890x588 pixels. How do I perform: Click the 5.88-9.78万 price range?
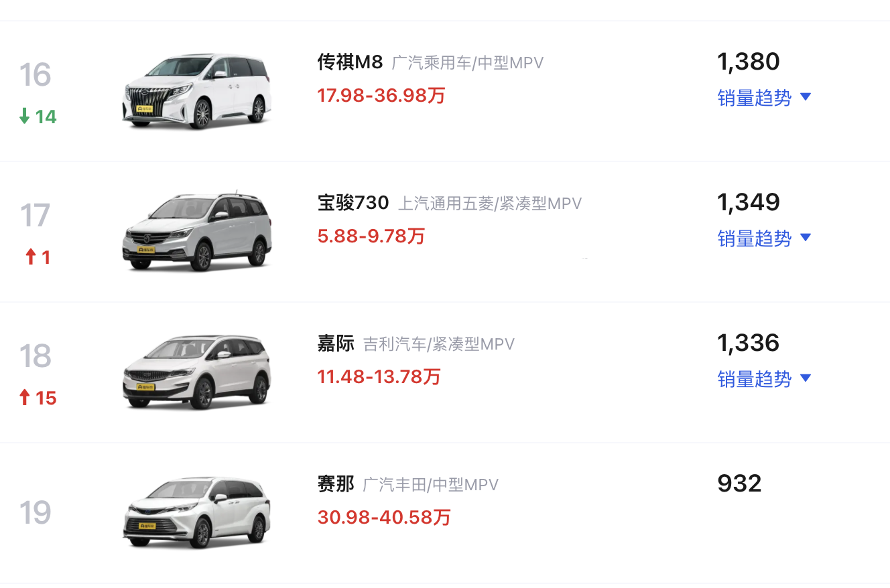point(371,236)
